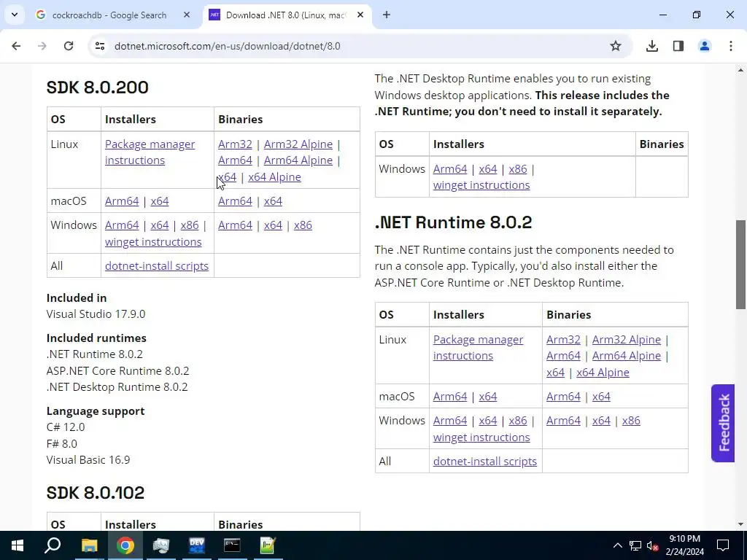Screen dimensions: 747x560
Task: Click scrollbar down arrow
Action: [740, 524]
